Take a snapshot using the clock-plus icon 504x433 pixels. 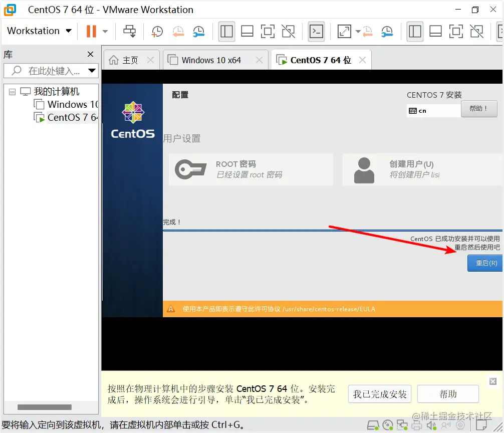157,31
